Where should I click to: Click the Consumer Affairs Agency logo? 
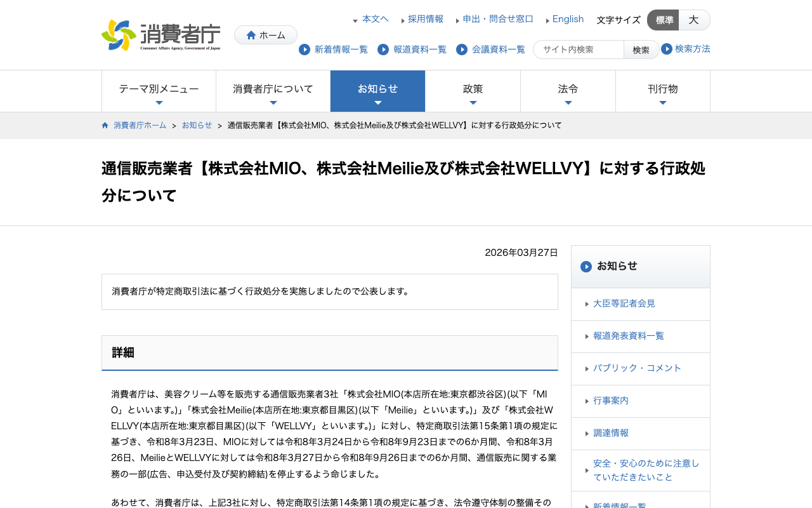click(x=161, y=35)
